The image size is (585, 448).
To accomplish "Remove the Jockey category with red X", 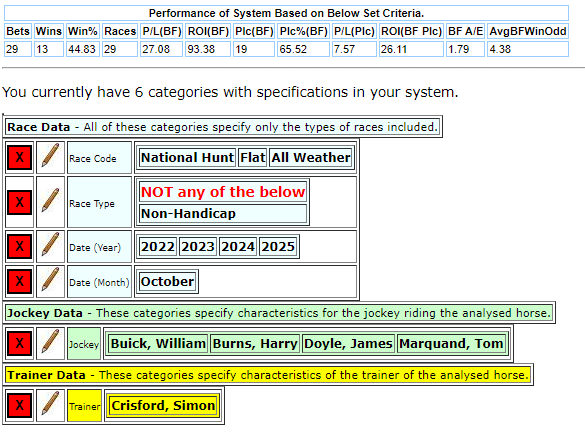I will tap(19, 343).
